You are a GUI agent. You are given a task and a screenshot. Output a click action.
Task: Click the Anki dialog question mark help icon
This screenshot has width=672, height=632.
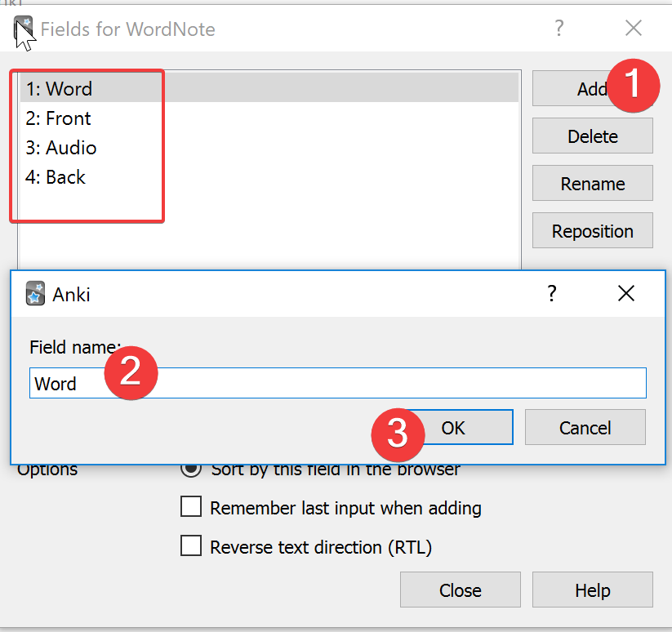[x=552, y=293]
